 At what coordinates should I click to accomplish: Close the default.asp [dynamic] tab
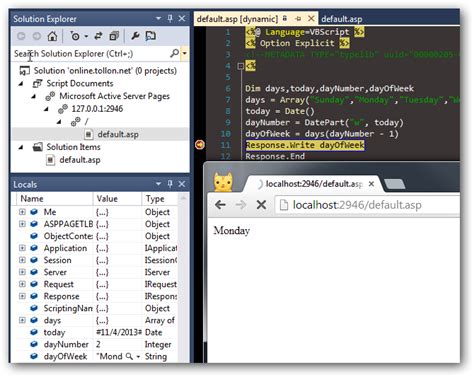(311, 19)
